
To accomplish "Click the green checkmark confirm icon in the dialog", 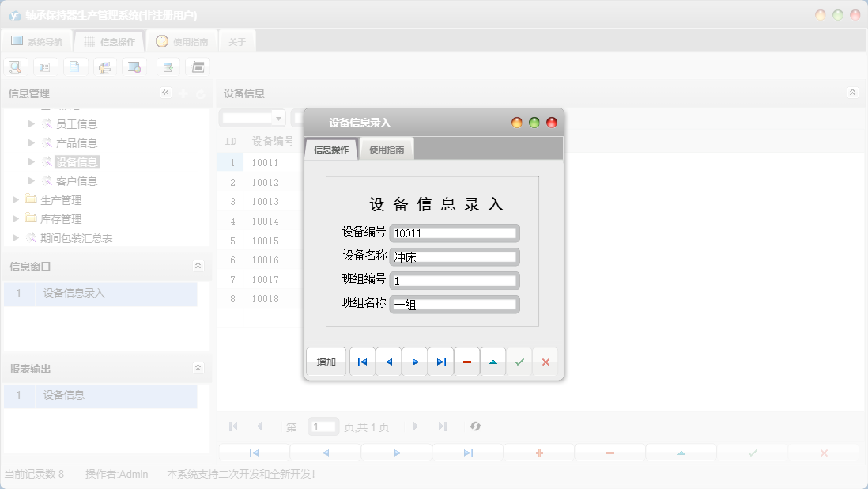I will click(519, 362).
